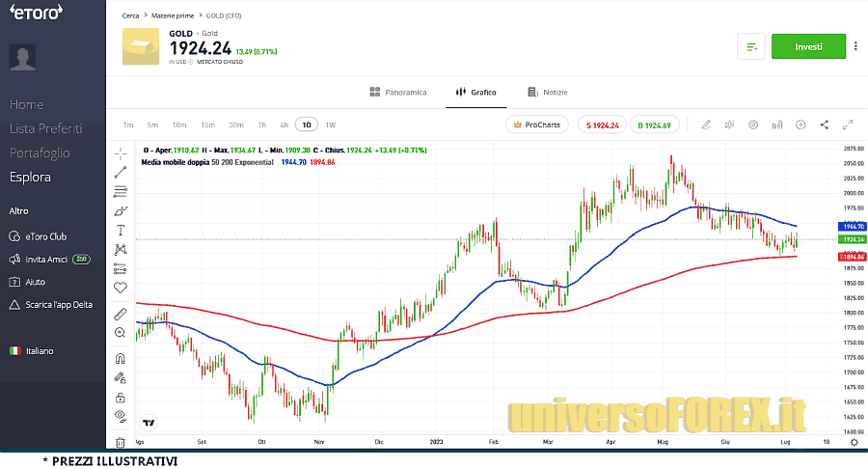
Task: Open ProCharts
Action: 537,124
